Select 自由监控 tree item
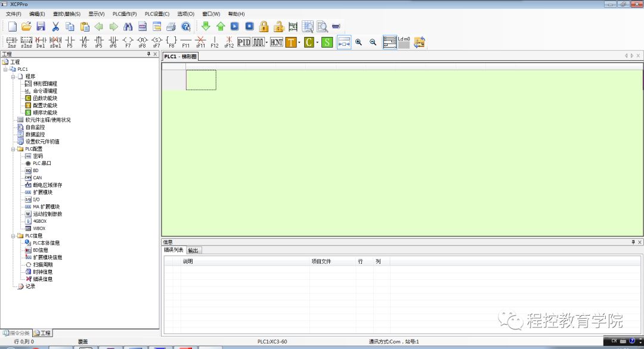644x349 pixels. (x=35, y=127)
